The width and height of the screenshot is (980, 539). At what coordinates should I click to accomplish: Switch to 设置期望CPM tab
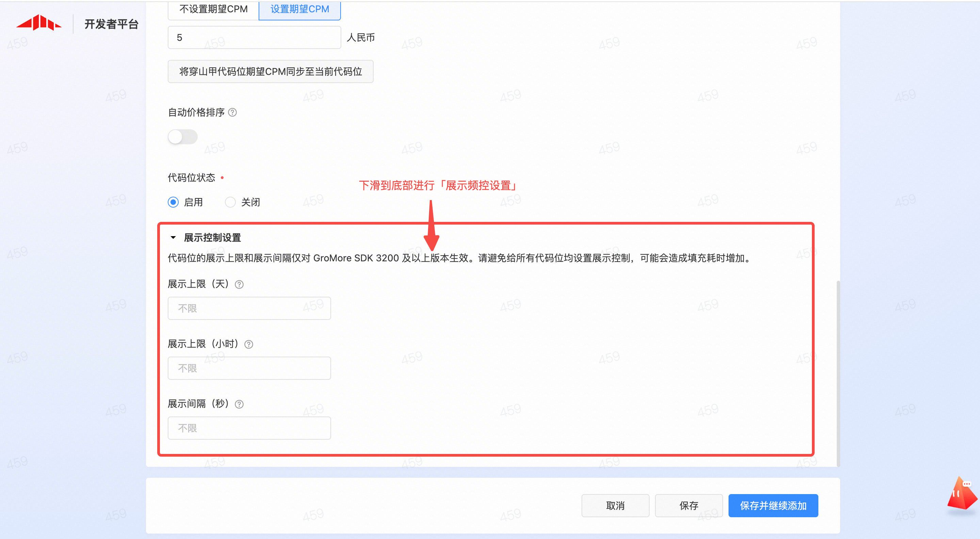[299, 9]
